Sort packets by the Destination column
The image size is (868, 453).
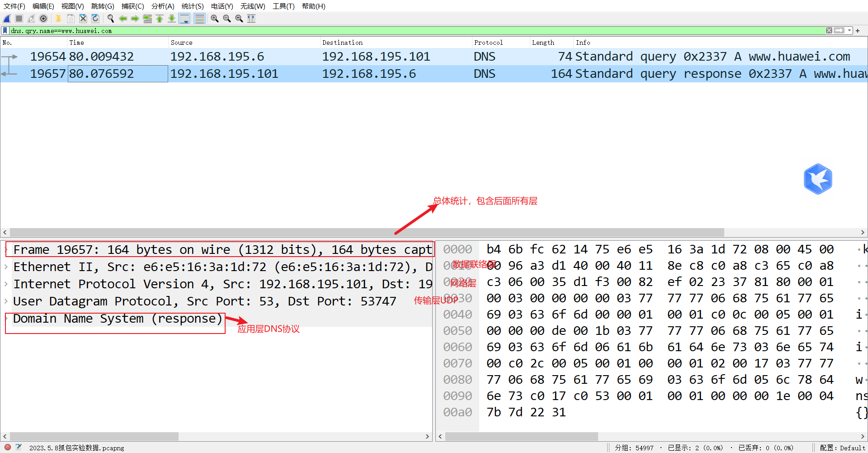pyautogui.click(x=396, y=43)
